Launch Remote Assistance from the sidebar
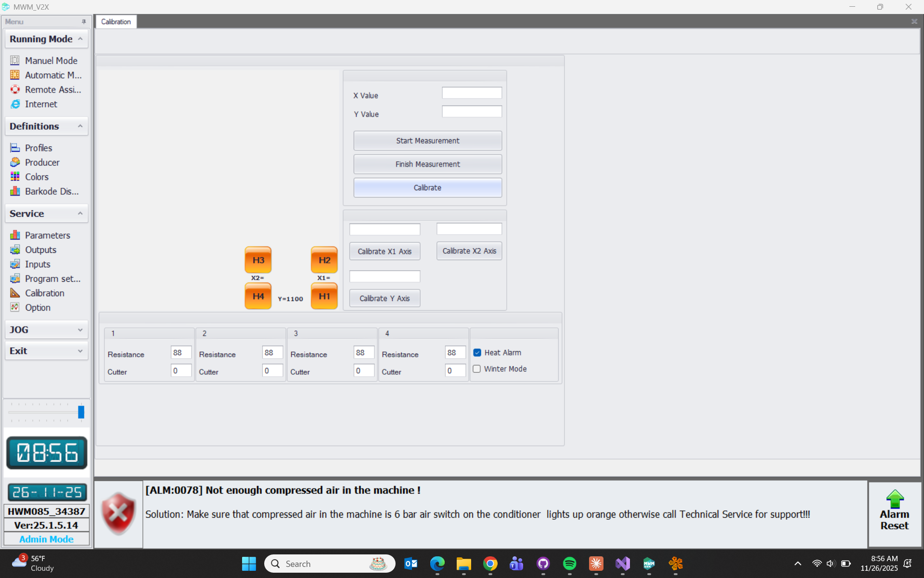Viewport: 924px width, 578px height. [52, 90]
